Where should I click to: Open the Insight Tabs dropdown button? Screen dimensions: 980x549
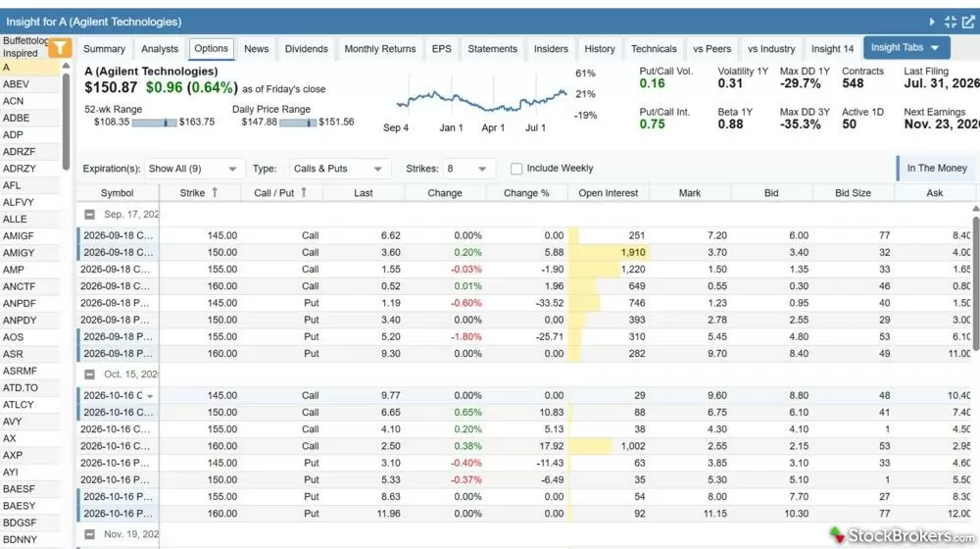(x=906, y=47)
